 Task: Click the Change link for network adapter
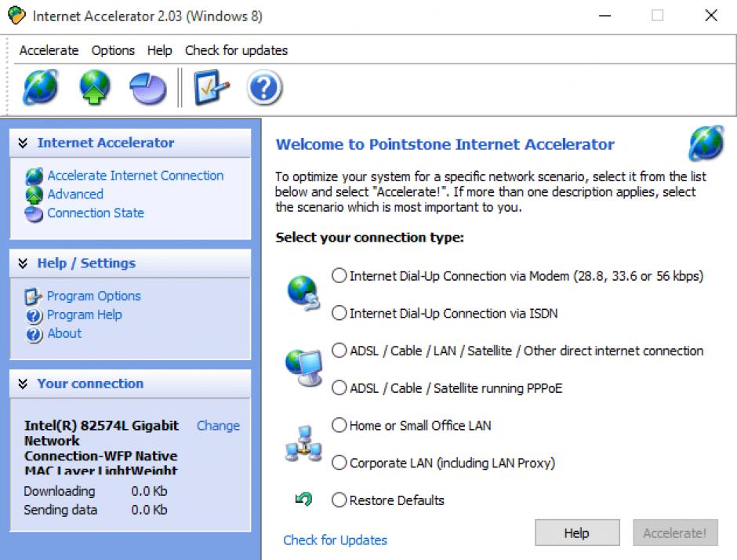point(218,426)
